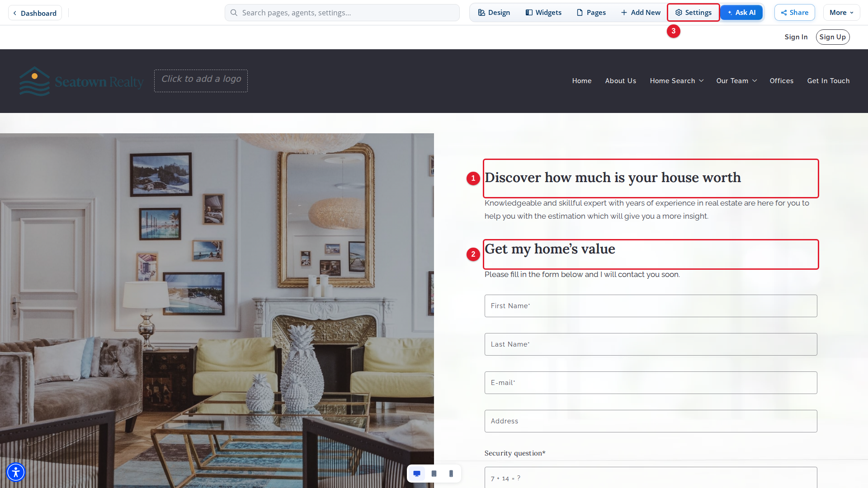Screen dimensions: 868x488
Task: Click the search pages, agents, settings field
Action: [x=342, y=13]
